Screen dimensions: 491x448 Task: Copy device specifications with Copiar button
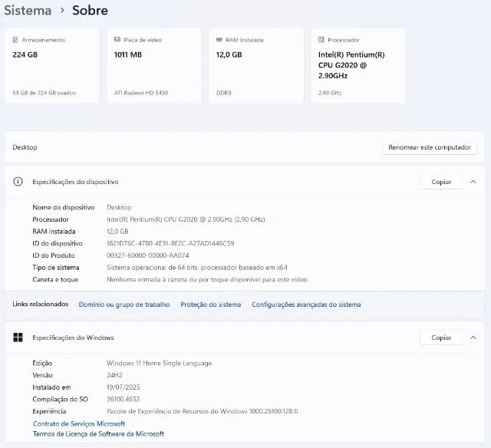click(x=441, y=182)
